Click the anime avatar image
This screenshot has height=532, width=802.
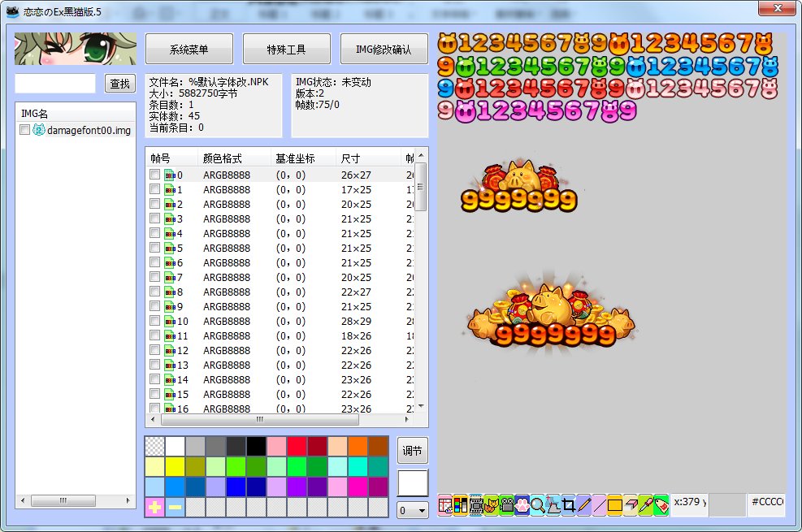[76, 49]
